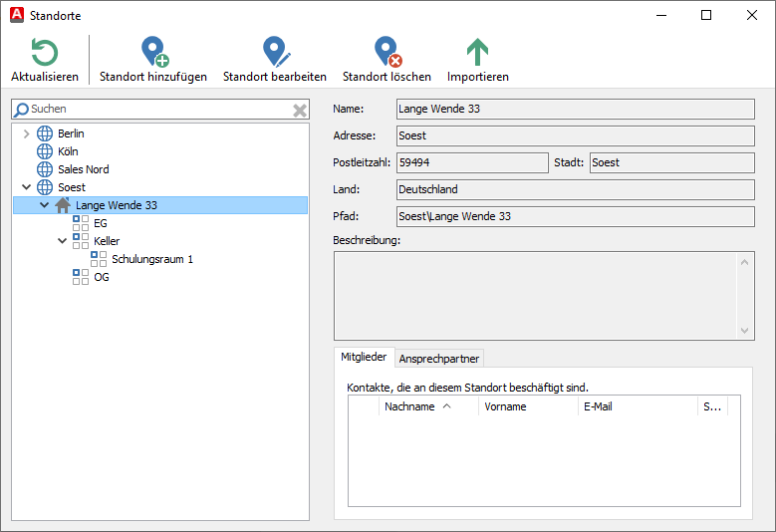Collapse the Lange Wende 33 node
The height and width of the screenshot is (532, 776).
[44, 205]
